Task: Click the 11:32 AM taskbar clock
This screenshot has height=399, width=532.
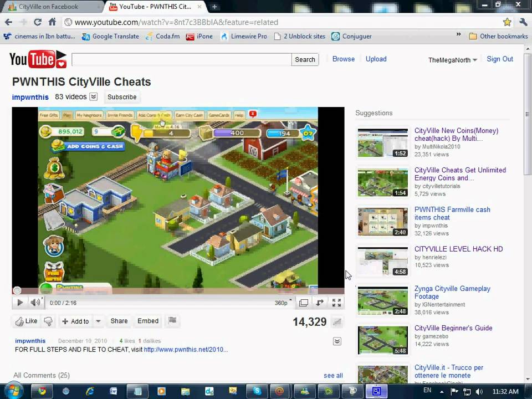Action: (x=505, y=392)
